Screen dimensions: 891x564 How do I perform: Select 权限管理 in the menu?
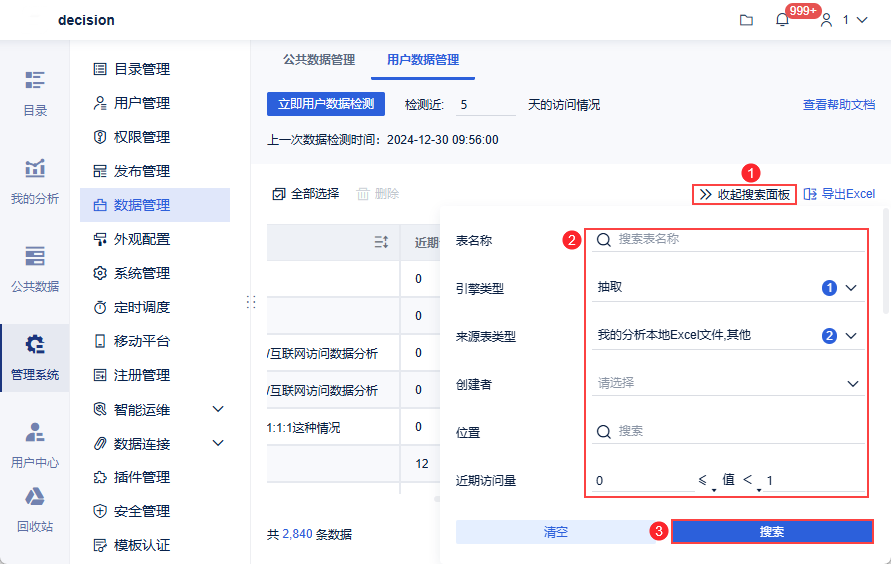click(141, 137)
